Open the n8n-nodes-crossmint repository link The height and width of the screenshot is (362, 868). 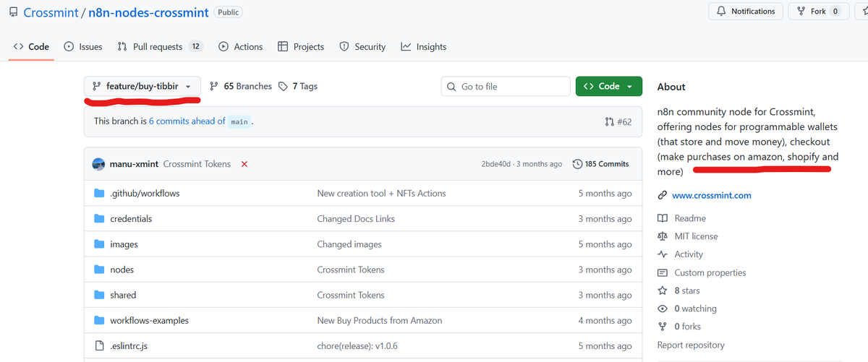[148, 13]
